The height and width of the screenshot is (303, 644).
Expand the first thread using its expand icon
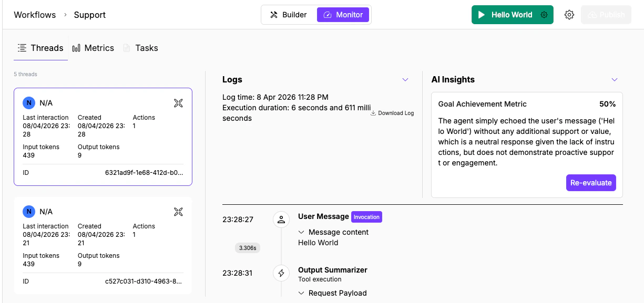click(x=178, y=103)
